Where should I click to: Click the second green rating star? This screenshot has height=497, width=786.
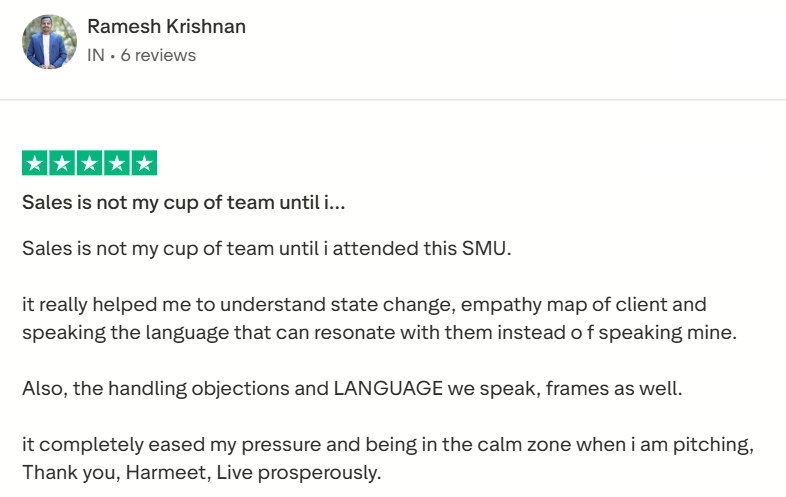(62, 163)
